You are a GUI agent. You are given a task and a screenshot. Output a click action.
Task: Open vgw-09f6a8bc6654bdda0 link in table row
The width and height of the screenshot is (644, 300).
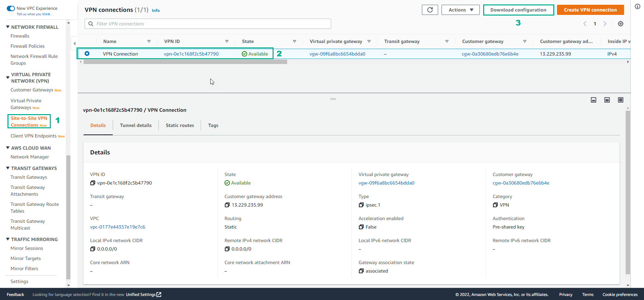pos(337,54)
